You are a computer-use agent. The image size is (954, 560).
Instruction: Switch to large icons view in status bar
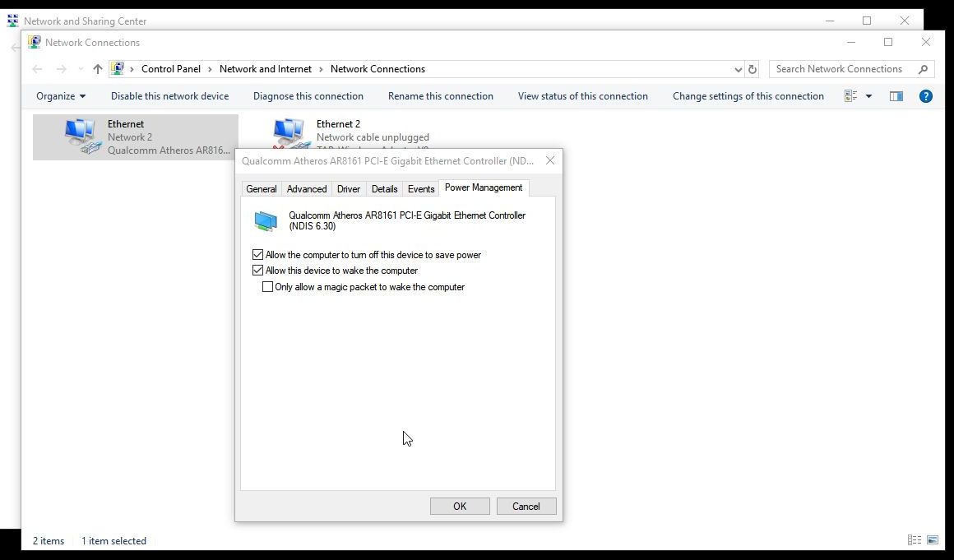coord(933,540)
